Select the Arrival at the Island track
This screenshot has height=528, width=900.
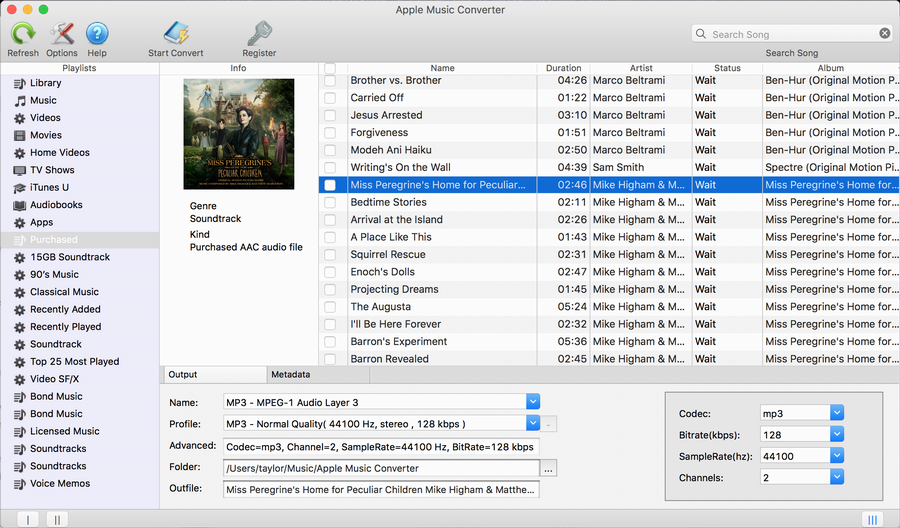(x=609, y=220)
